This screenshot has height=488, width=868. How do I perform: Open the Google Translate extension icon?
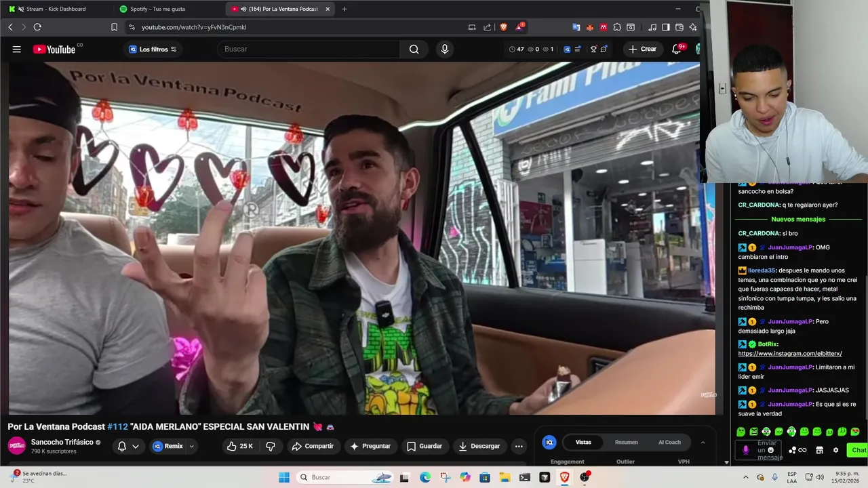576,27
